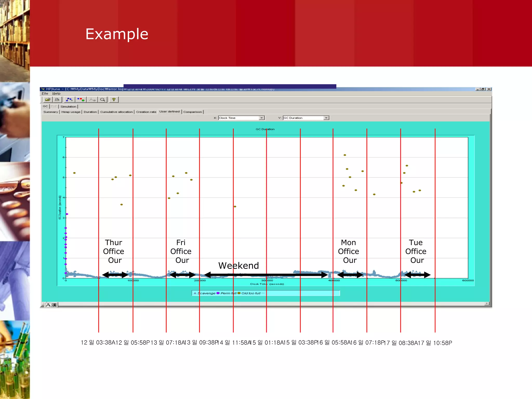Click the magnifier zoom icon

tap(103, 99)
